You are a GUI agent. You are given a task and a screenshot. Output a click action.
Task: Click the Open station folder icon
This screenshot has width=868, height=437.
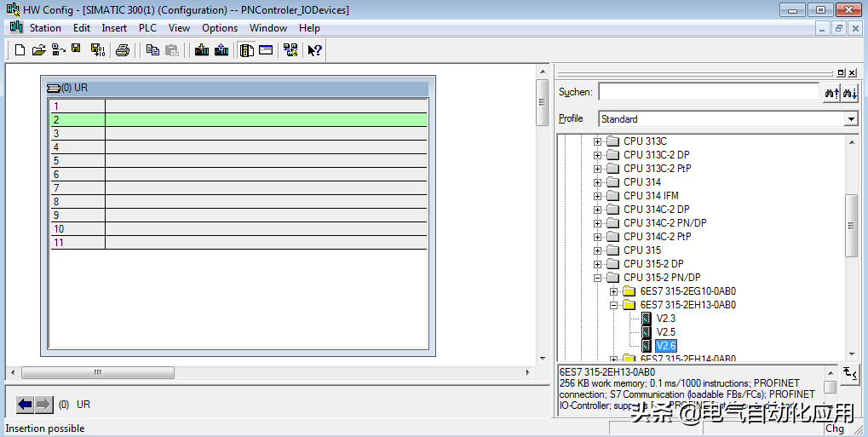pos(38,50)
